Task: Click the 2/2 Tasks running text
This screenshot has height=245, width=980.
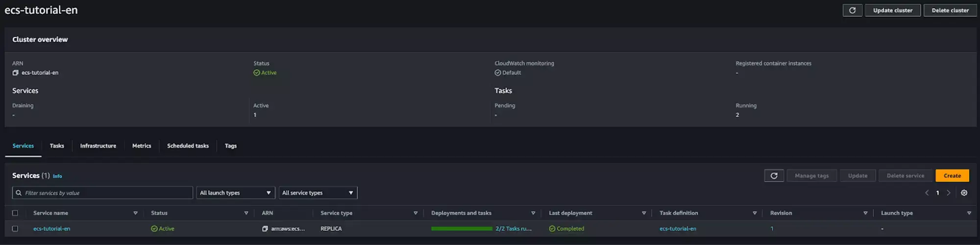Action: click(514, 229)
